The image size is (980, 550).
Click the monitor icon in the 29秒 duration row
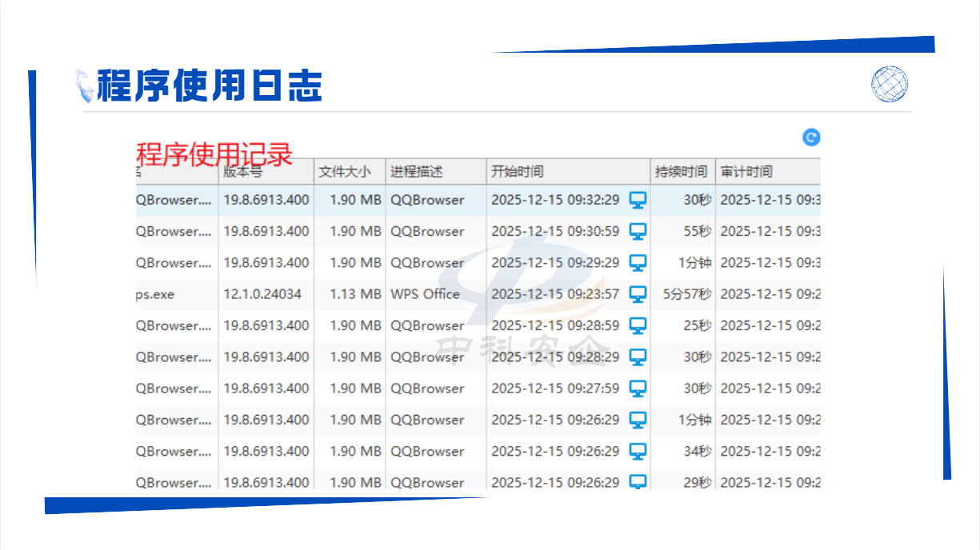pos(638,481)
